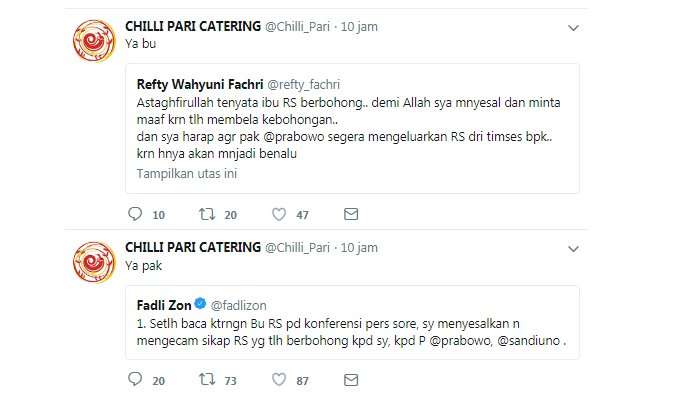Open Chilli Pari Catering avatar on second tweet
This screenshot has height=393, width=700.
point(94,262)
